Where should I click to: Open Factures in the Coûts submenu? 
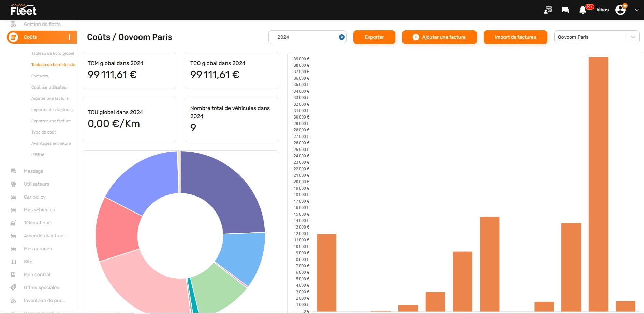pyautogui.click(x=40, y=76)
